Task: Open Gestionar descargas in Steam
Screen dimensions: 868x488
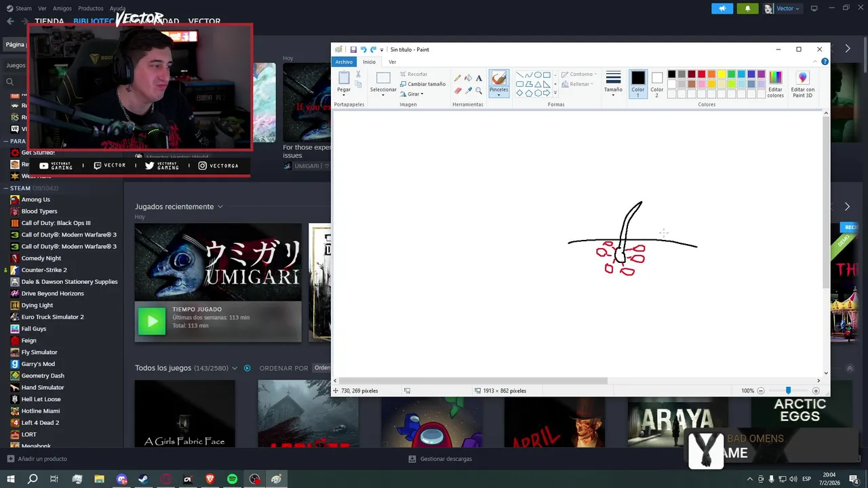Action: (440, 459)
